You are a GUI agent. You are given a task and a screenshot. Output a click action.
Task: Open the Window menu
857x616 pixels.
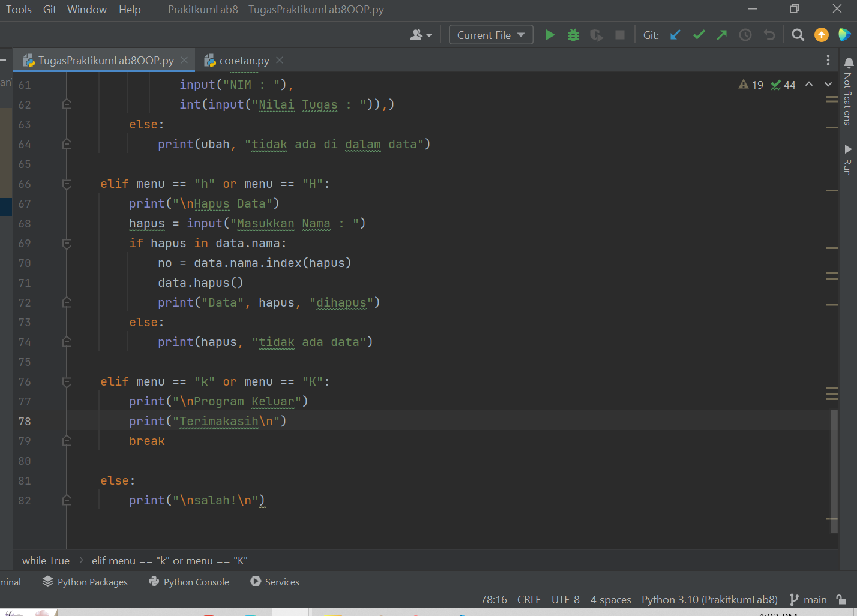[x=87, y=10]
